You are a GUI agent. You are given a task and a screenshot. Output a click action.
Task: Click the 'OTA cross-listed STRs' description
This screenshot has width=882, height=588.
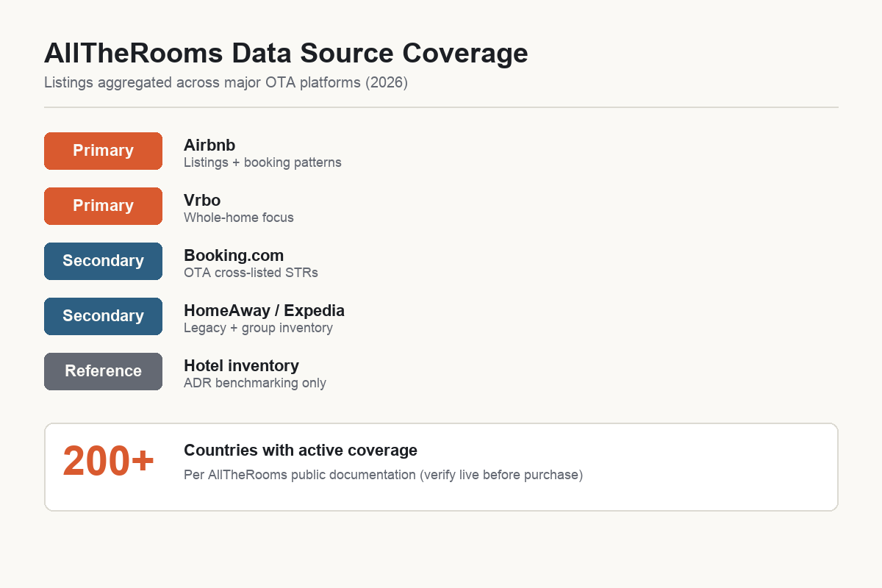pos(251,273)
